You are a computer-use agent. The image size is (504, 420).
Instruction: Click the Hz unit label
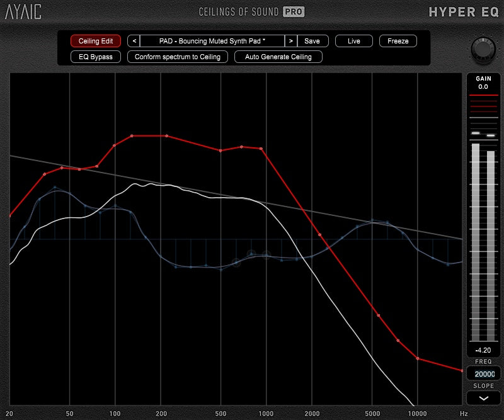464,414
